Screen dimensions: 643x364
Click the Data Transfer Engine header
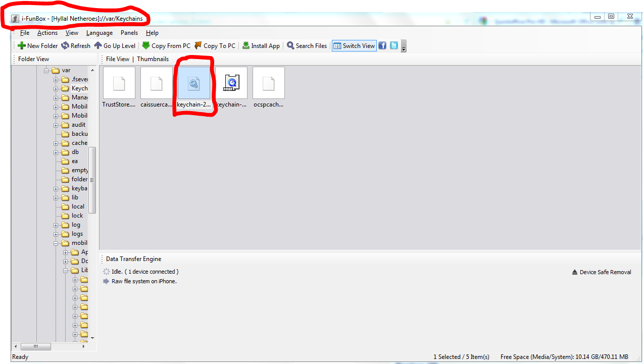[133, 259]
